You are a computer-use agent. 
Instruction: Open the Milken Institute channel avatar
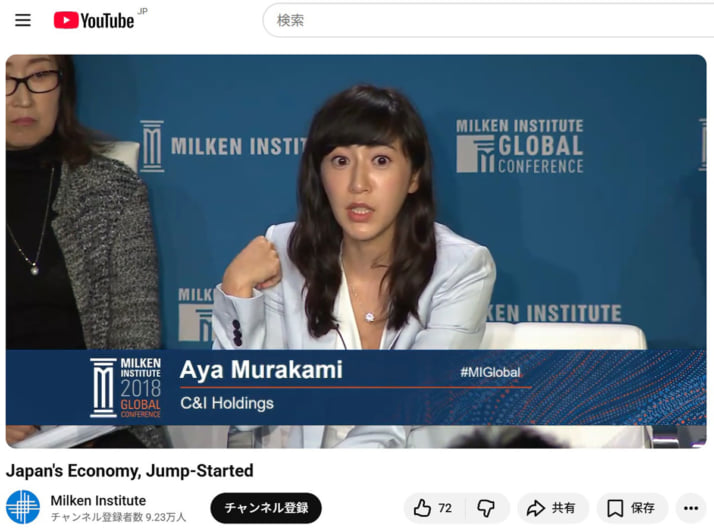[23, 508]
